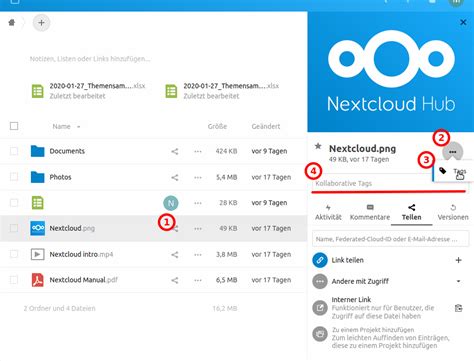474x361 pixels.
Task: Click the Zu einem Projekt hinzufügen text
Action: tap(373, 330)
